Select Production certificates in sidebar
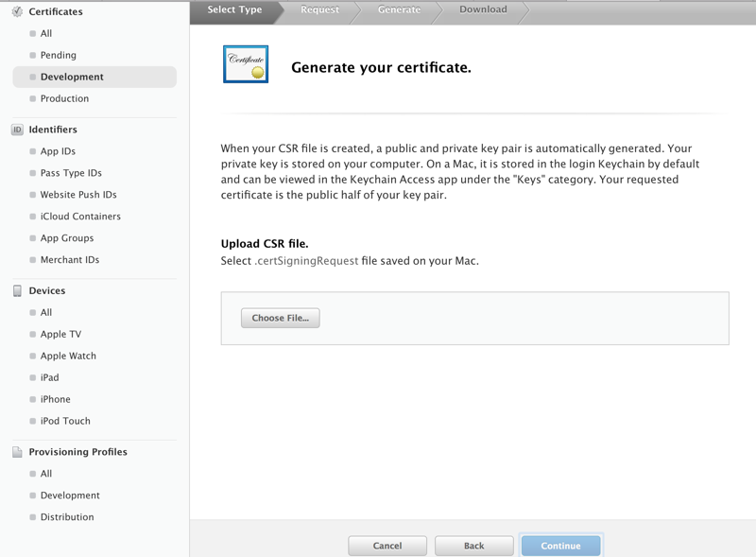 (x=64, y=98)
